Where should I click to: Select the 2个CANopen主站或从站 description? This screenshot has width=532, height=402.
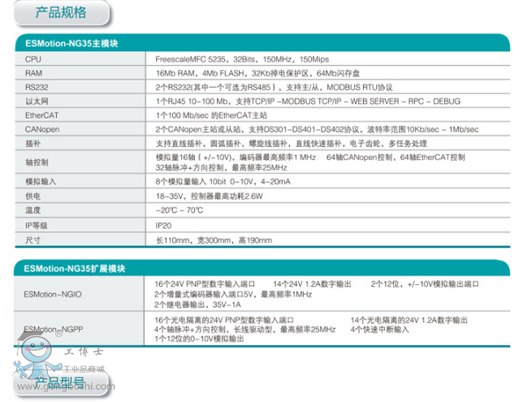[x=317, y=130]
